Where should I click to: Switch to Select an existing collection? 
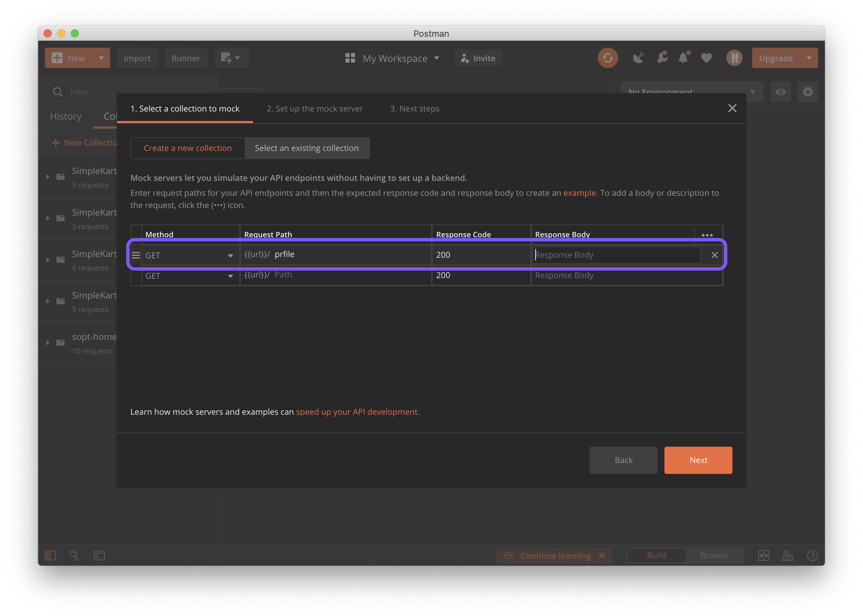(x=306, y=148)
